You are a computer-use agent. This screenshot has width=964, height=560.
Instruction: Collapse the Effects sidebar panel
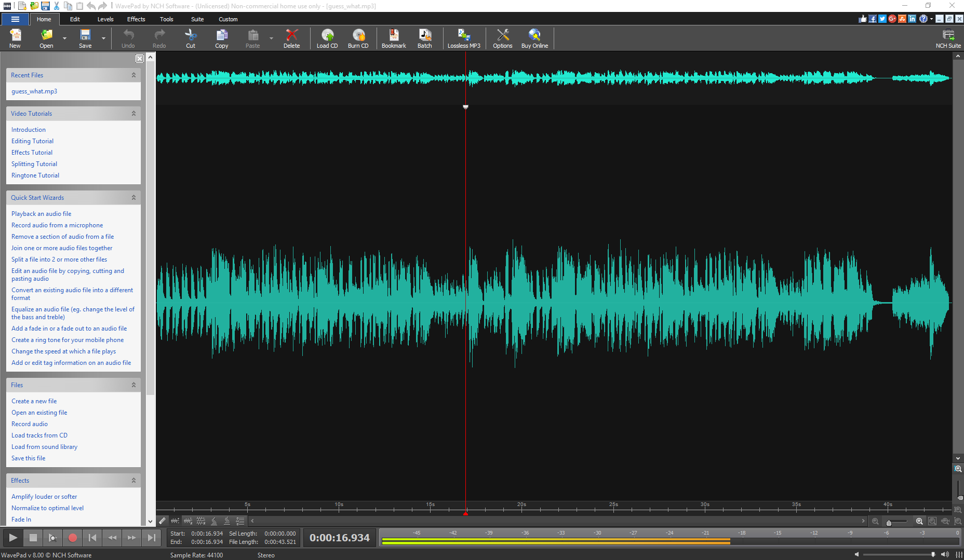point(133,481)
